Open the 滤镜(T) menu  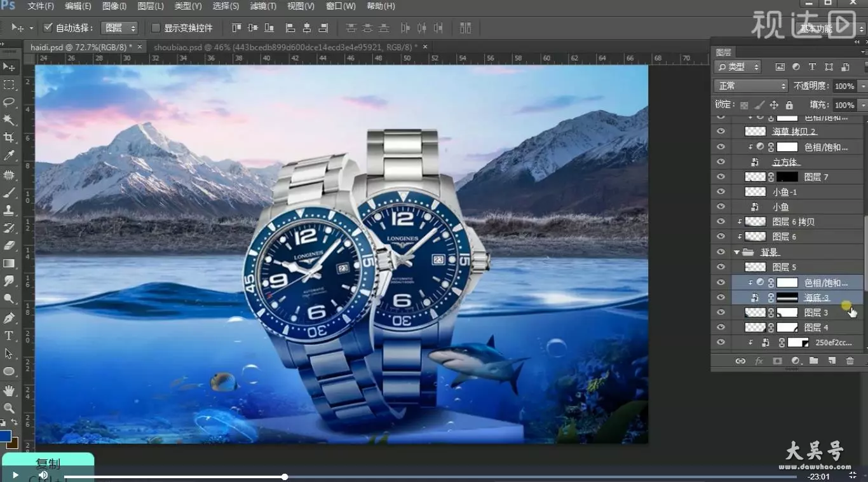pos(263,6)
